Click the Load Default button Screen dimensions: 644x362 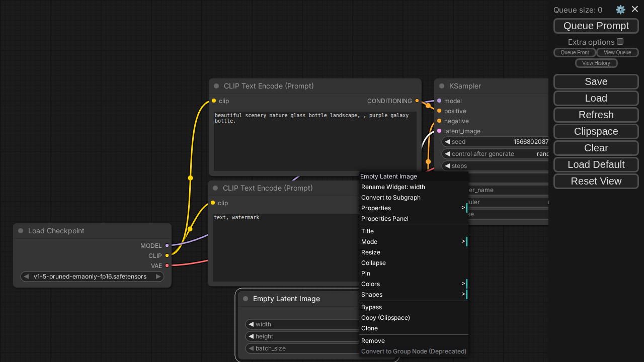pyautogui.click(x=596, y=164)
